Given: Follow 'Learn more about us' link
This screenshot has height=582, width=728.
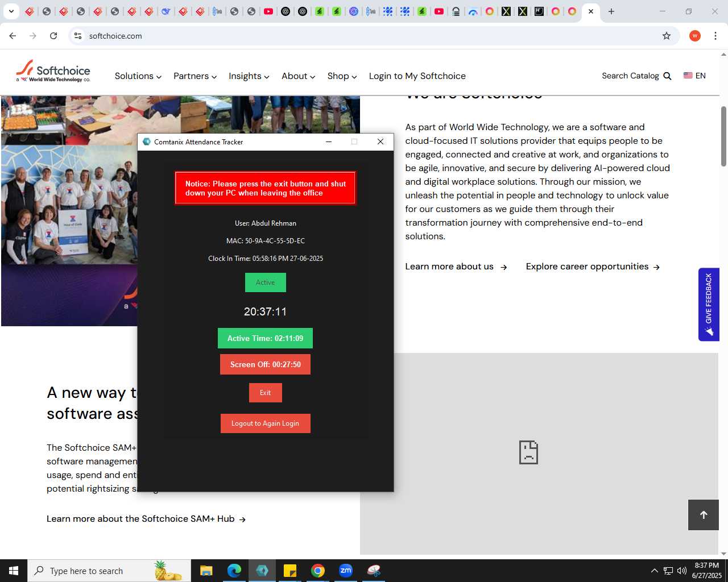Looking at the screenshot, I should point(456,267).
